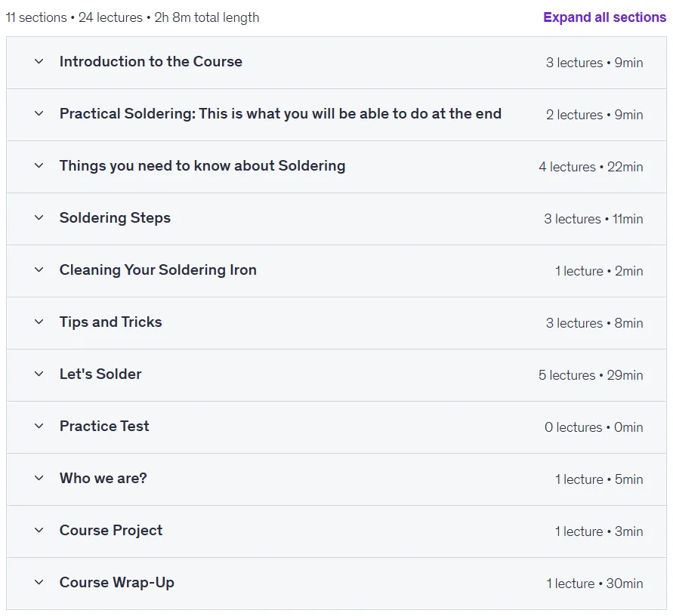Click the Course Wrap-Up section title
Viewport: 673px width, 616px height.
click(117, 583)
